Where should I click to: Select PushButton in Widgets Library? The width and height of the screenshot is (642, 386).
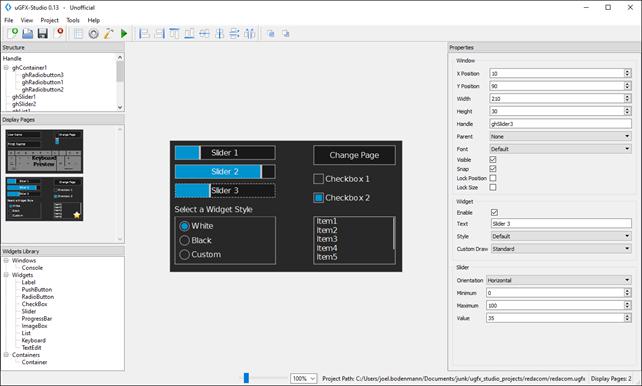37,289
